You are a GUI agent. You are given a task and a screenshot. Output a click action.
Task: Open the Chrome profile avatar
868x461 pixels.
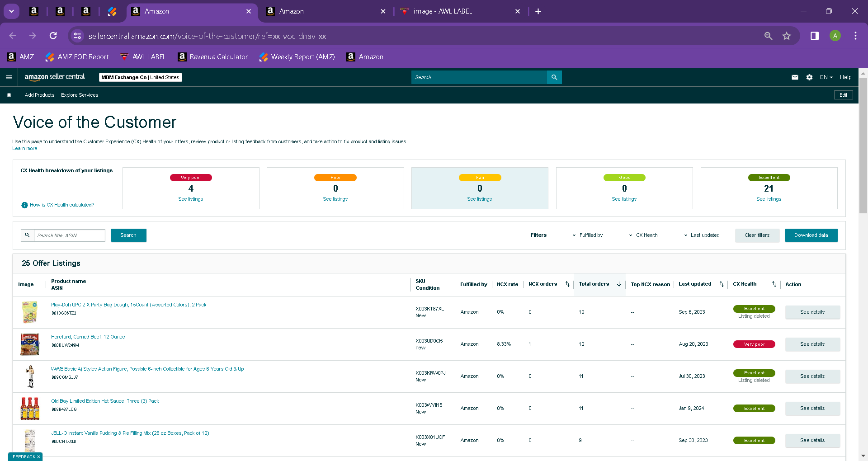[835, 36]
